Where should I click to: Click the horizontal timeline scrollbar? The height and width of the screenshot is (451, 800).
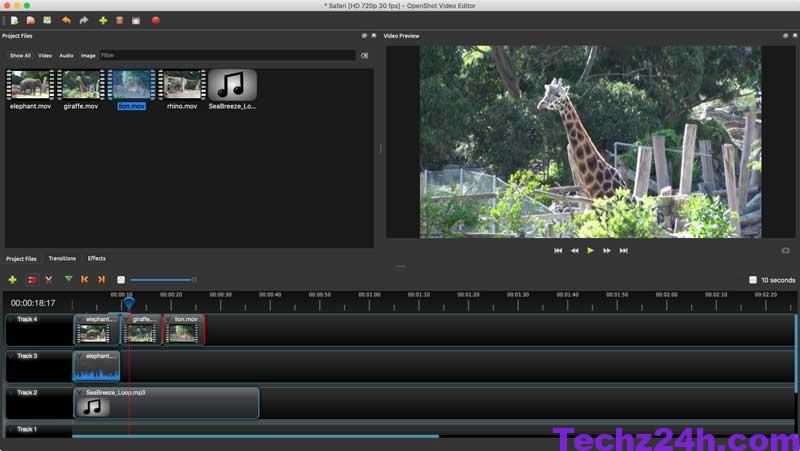[255, 436]
